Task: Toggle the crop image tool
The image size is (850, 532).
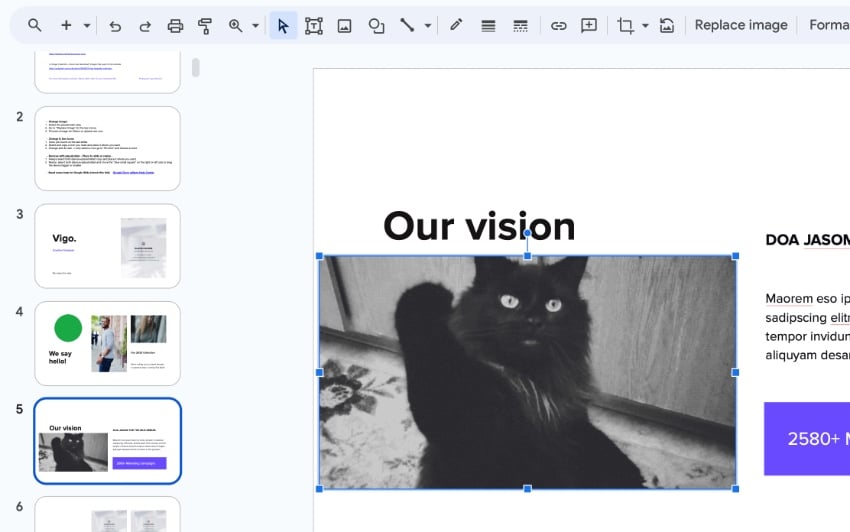Action: point(626,25)
